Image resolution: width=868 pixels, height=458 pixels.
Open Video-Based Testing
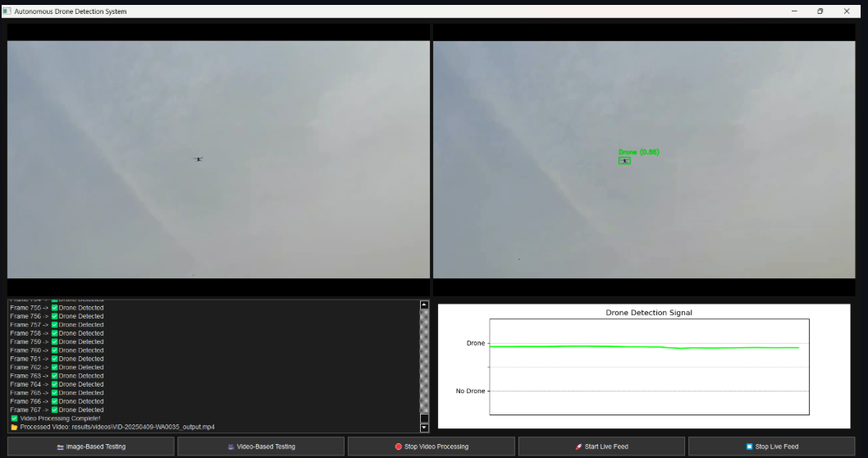pyautogui.click(x=261, y=447)
